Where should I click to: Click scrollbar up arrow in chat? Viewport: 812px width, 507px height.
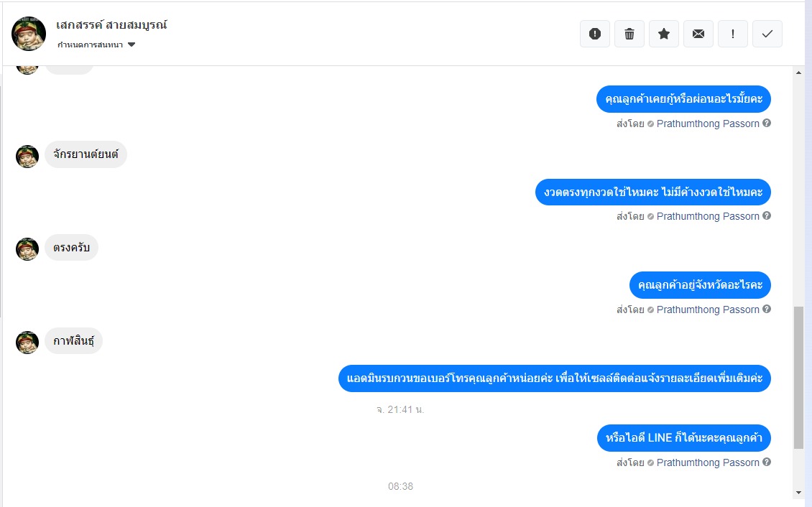click(x=798, y=73)
